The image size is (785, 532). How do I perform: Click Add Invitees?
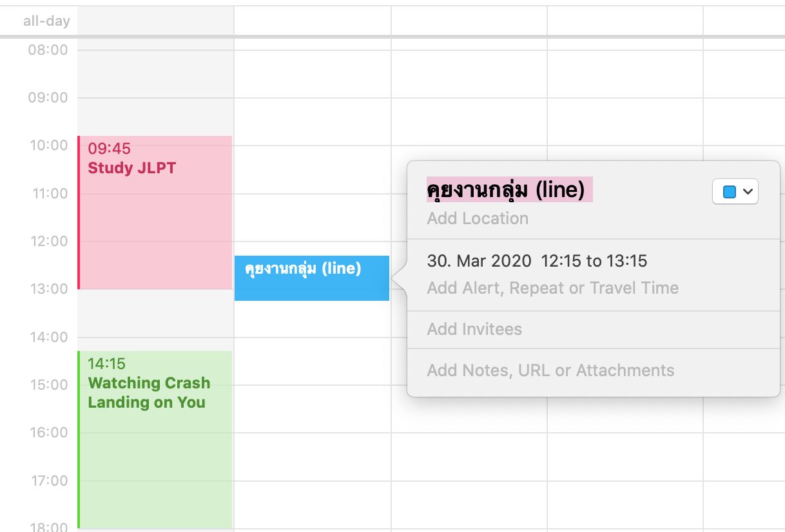point(474,329)
